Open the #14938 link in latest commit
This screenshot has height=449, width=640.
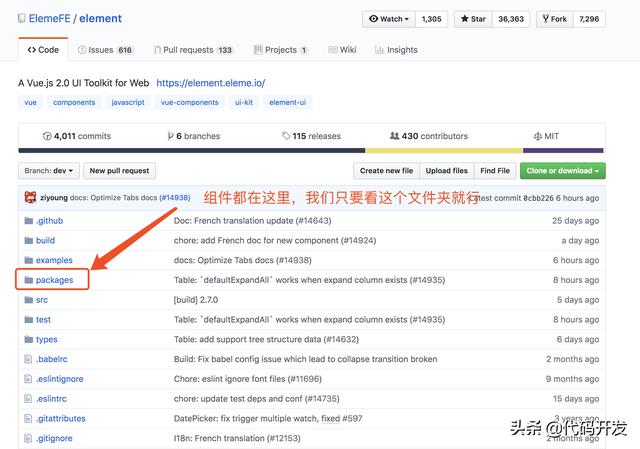coord(175,198)
